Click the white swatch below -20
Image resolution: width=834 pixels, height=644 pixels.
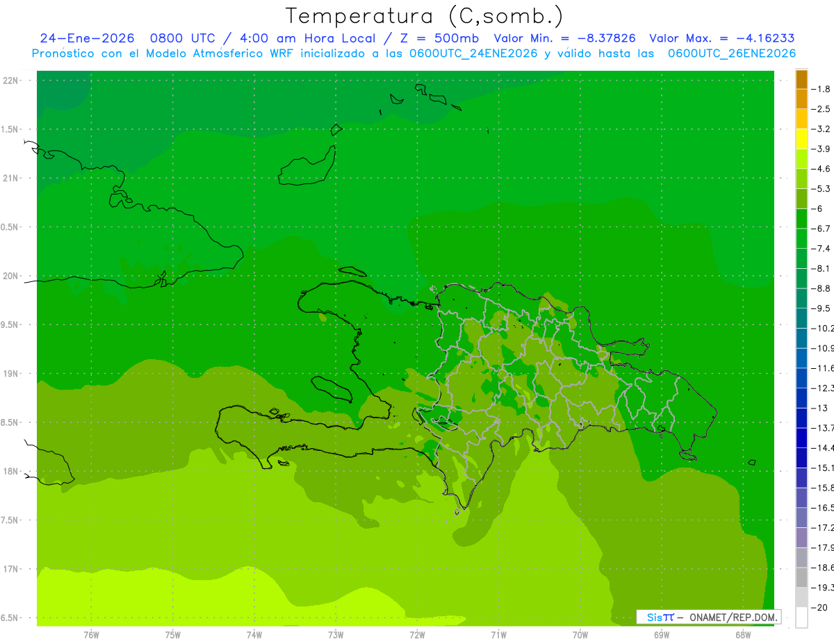(x=802, y=618)
